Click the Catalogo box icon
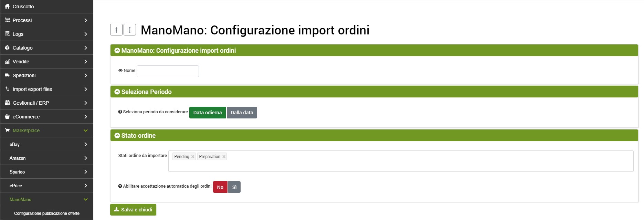This screenshot has width=644, height=220. (7, 48)
